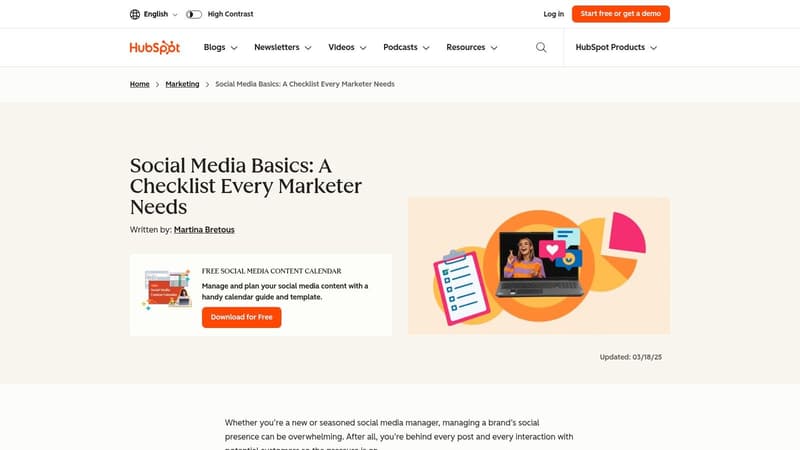Click the Download for Free button
This screenshot has height=450, width=800.
[241, 317]
